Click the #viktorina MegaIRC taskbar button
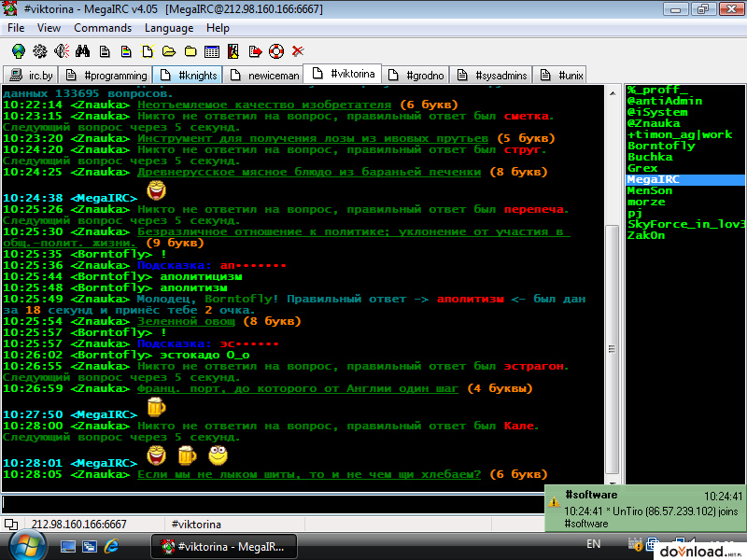Screen dimensions: 747x560 (224, 547)
